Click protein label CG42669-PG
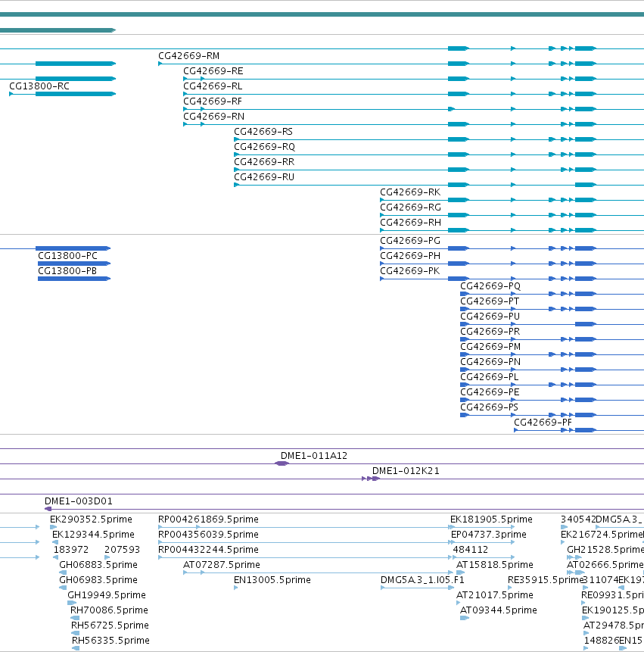Image resolution: width=644 pixels, height=652 pixels. (x=410, y=241)
